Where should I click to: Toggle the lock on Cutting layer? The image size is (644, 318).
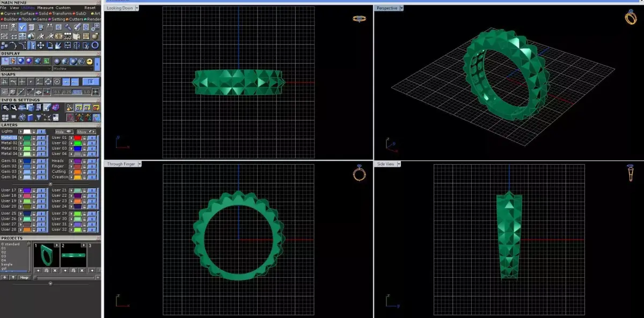(x=85, y=172)
